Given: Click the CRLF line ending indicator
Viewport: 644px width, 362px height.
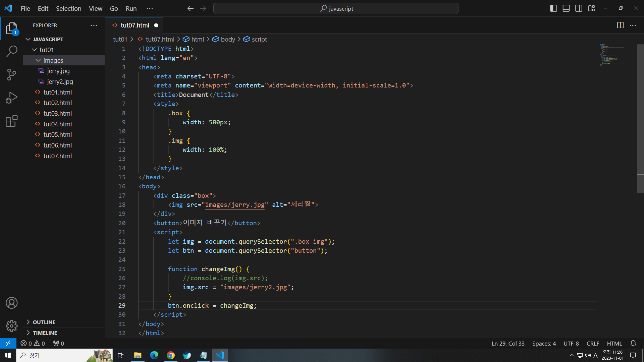Looking at the screenshot, I should coord(593,344).
